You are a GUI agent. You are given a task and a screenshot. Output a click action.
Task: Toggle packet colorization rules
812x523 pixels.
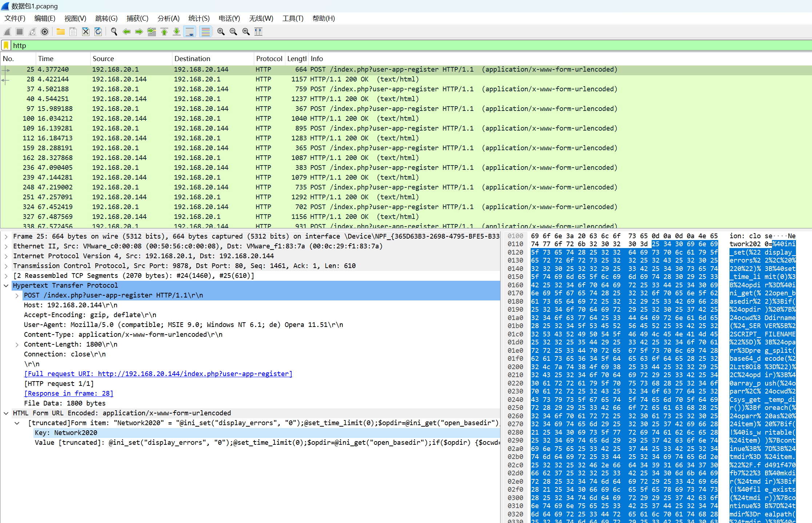click(x=206, y=32)
